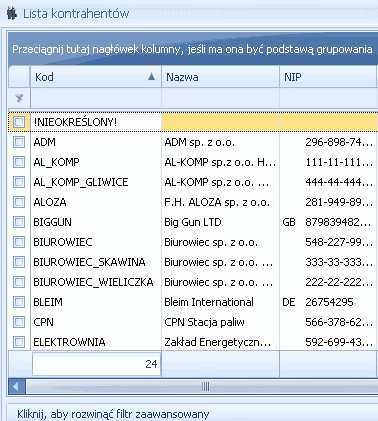This screenshot has height=421, width=378.
Task: Click NIP cell '222-22-222...'
Action: pos(329,282)
